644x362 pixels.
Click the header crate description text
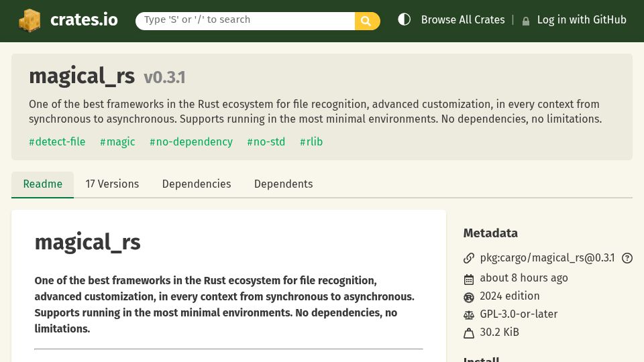(x=315, y=112)
